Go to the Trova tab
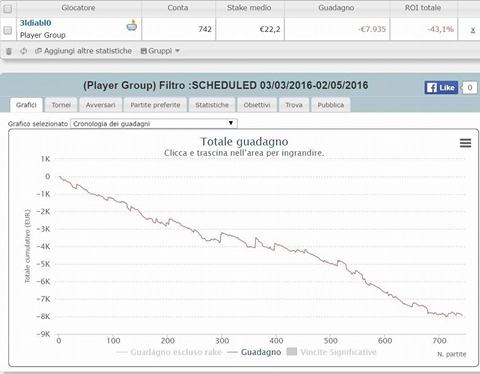Image resolution: width=480 pixels, height=374 pixels. click(x=294, y=105)
